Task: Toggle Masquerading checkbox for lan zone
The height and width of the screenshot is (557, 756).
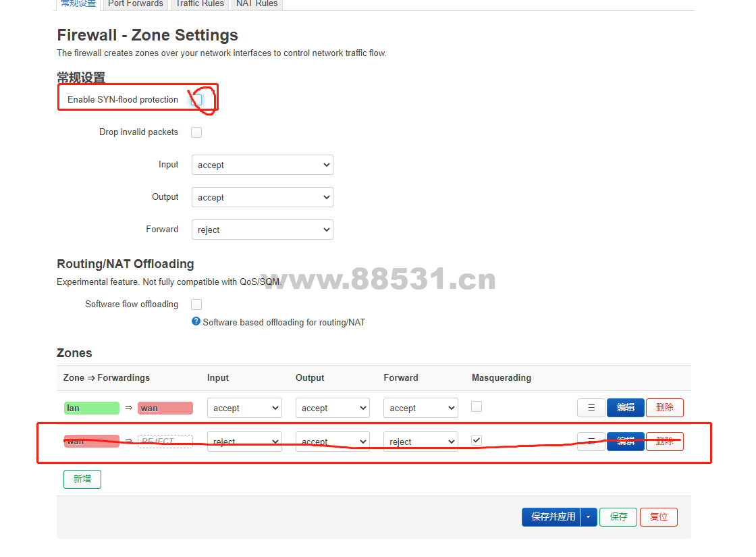Action: (477, 406)
